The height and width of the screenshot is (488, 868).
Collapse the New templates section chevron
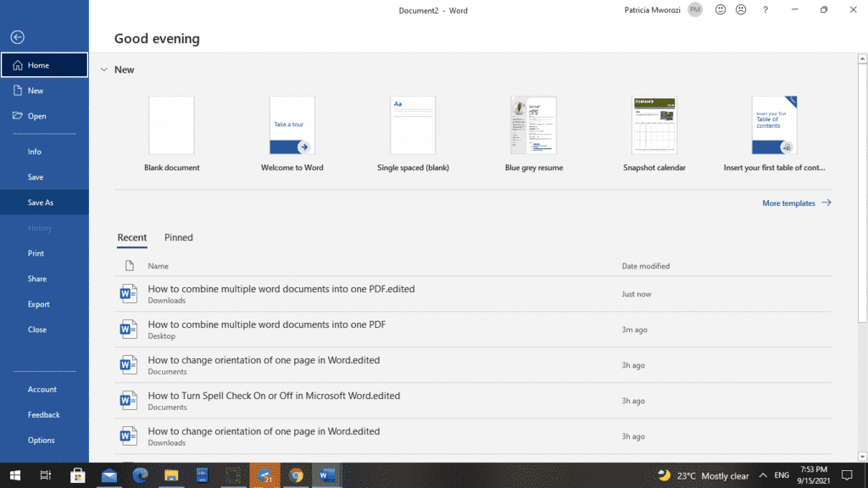pos(103,69)
